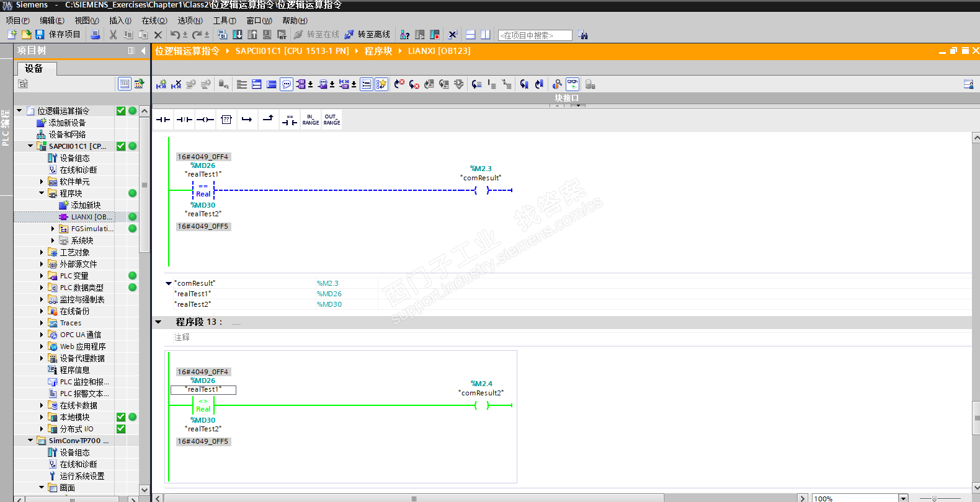This screenshot has width=980, height=502.
Task: Expand the FGSimulati... folder node
Action: (53, 229)
